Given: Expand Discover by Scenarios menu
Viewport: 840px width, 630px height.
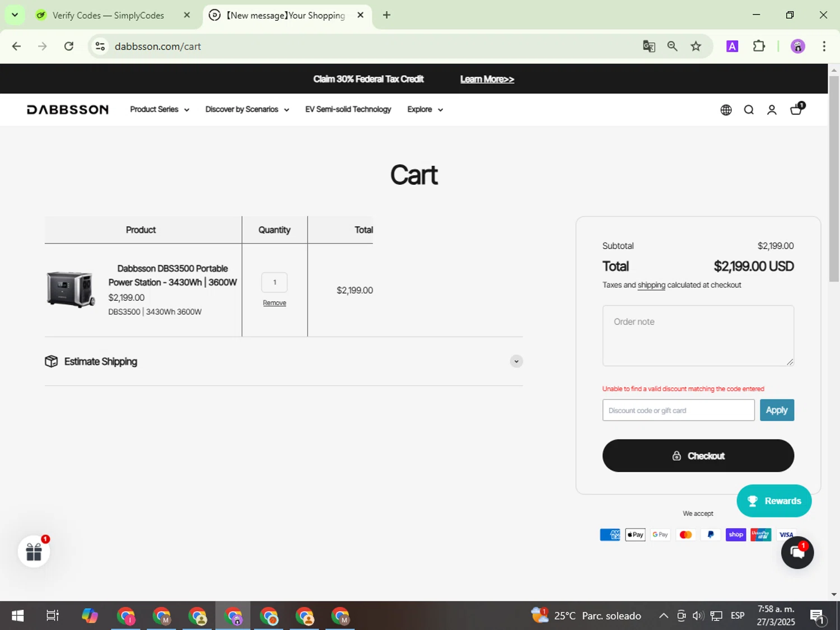Looking at the screenshot, I should tap(247, 110).
